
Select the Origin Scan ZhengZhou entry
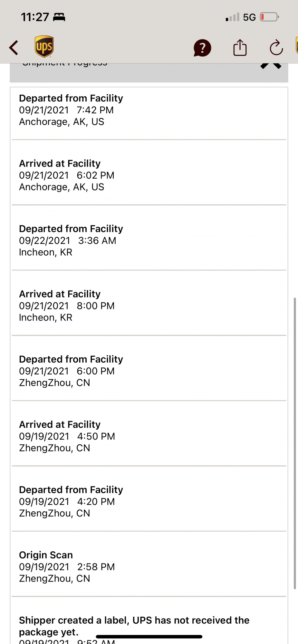point(149,567)
